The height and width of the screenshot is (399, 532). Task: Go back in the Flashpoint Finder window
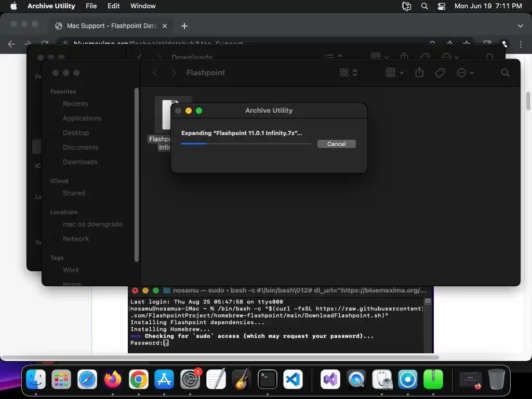coord(155,73)
